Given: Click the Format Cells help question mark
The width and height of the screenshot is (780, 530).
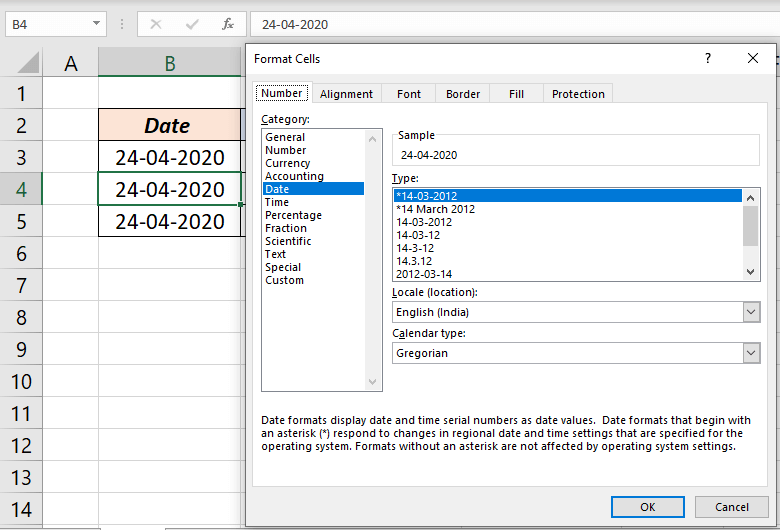Looking at the screenshot, I should coord(708,58).
